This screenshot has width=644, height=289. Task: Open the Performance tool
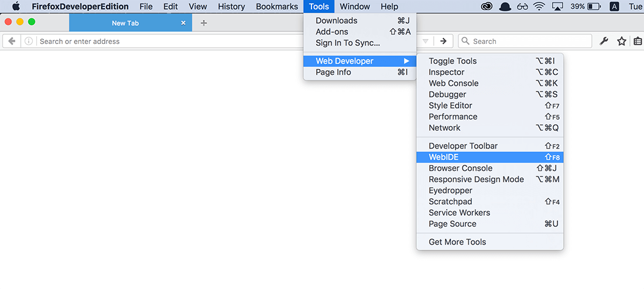click(490, 116)
